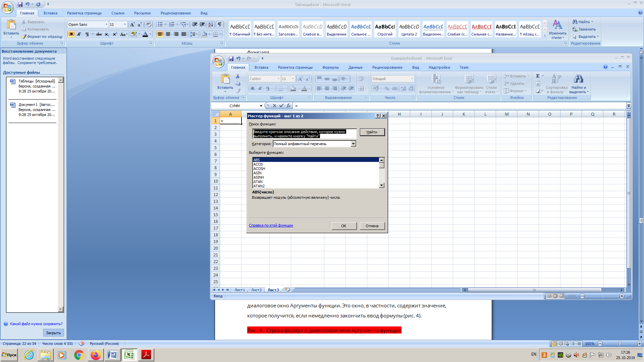The width and height of the screenshot is (644, 362).
Task: Click Найти in Word editing group
Action: [583, 22]
